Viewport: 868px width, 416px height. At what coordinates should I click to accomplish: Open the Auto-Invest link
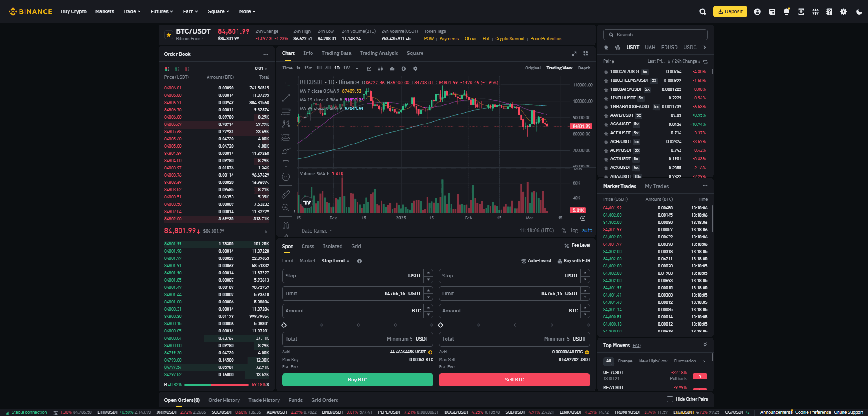[536, 261]
